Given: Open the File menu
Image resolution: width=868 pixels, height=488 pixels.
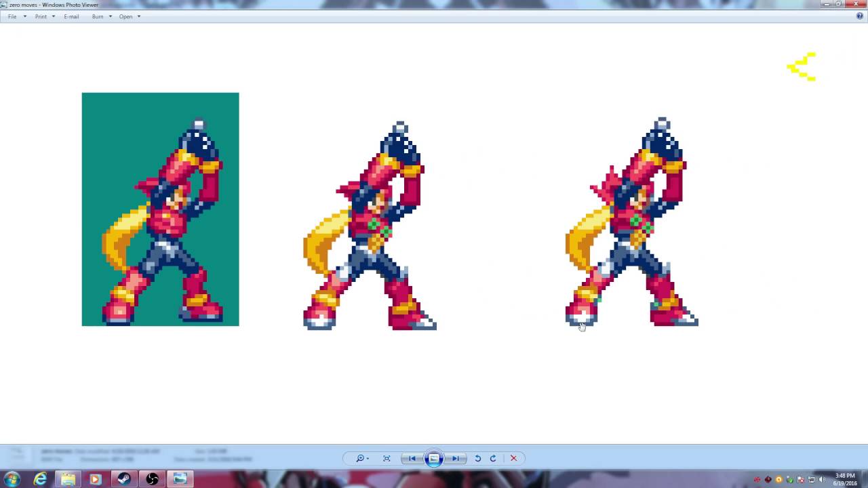Looking at the screenshot, I should 17,16.
